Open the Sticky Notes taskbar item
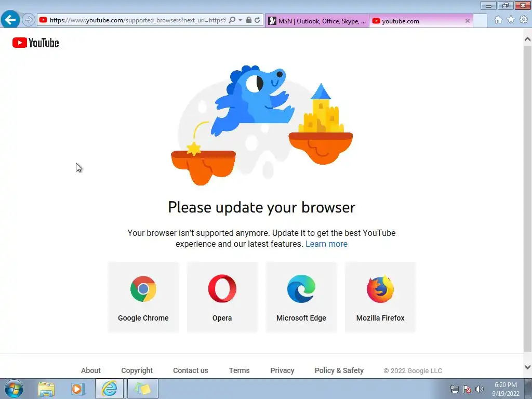The width and height of the screenshot is (532, 399). click(142, 389)
